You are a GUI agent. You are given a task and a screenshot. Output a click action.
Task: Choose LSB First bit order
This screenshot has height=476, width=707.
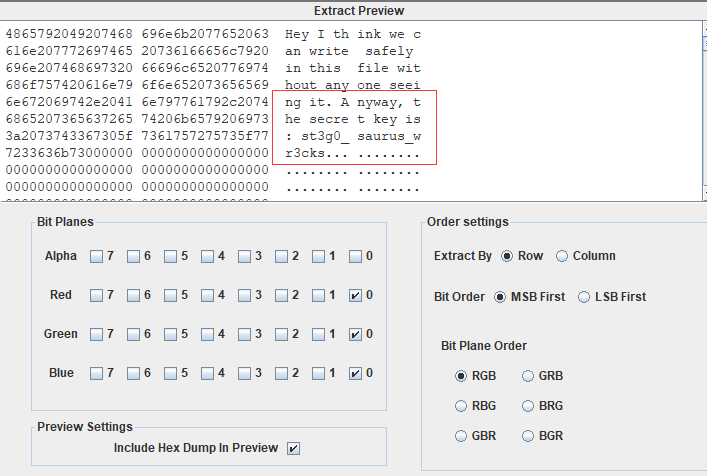pyautogui.click(x=584, y=297)
